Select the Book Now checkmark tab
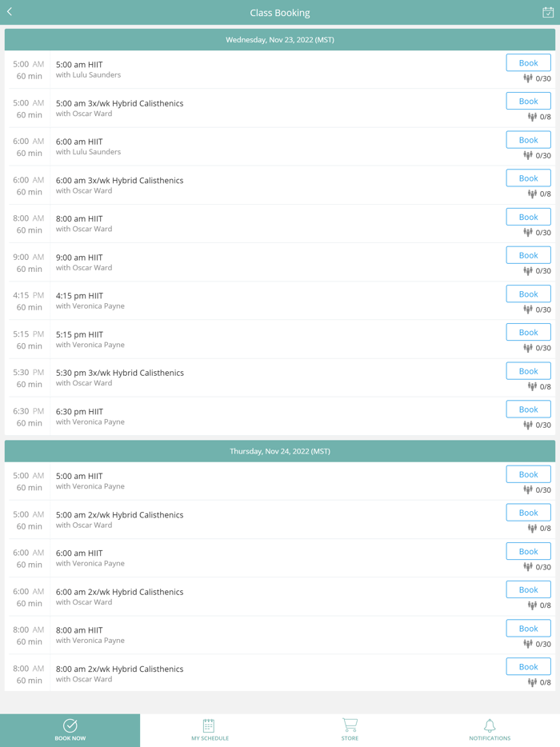 (x=70, y=725)
